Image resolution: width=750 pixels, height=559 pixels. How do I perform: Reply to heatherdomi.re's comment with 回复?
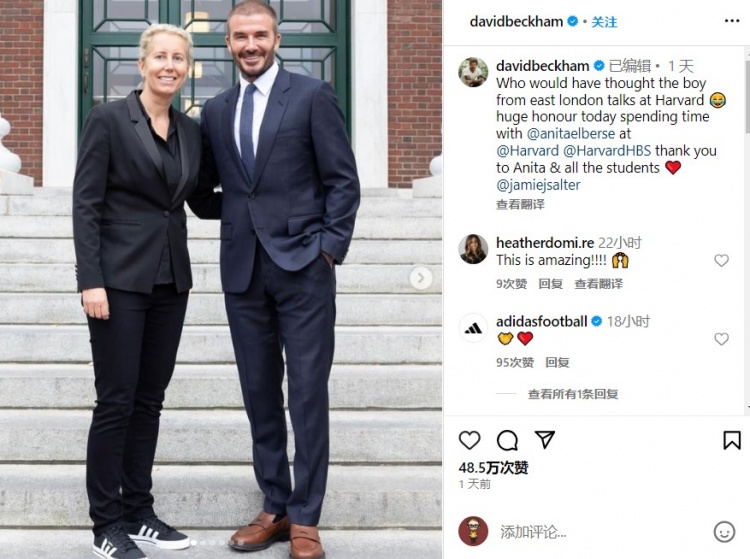pyautogui.click(x=550, y=284)
